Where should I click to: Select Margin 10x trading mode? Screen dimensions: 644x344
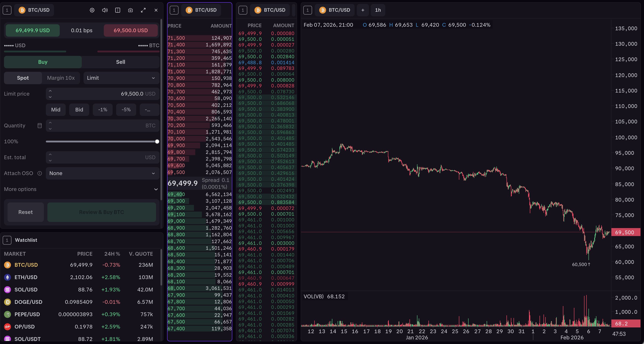tap(61, 78)
